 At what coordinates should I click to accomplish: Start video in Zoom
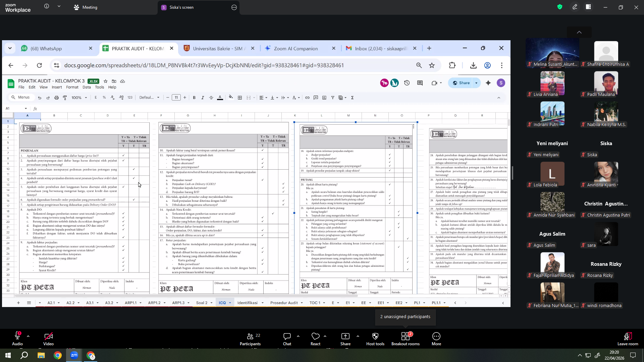pos(48,339)
